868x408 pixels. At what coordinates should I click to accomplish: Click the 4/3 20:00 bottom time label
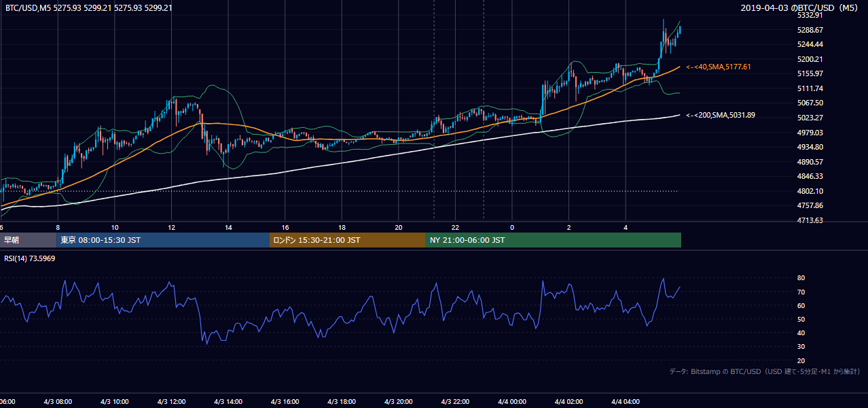click(399, 402)
